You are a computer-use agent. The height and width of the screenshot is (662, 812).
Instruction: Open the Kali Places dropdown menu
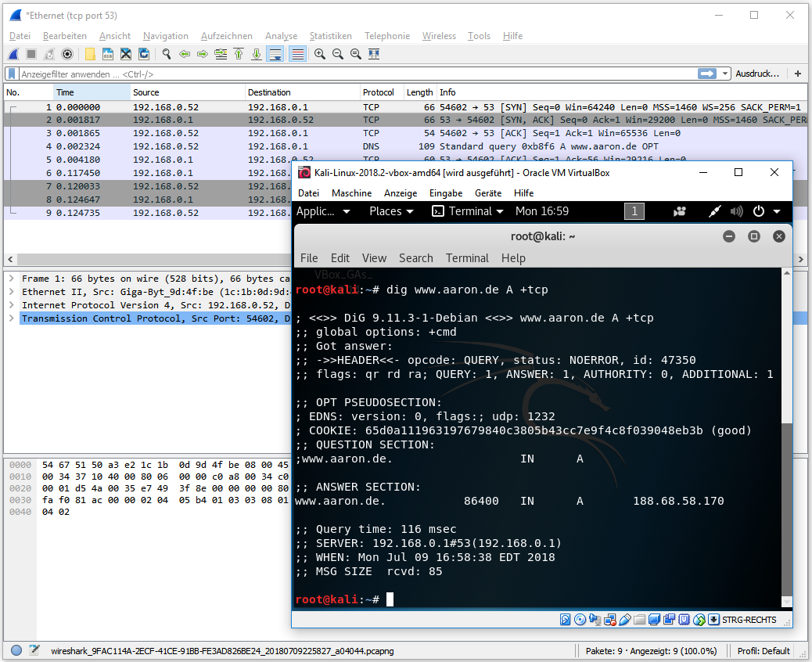pyautogui.click(x=390, y=211)
